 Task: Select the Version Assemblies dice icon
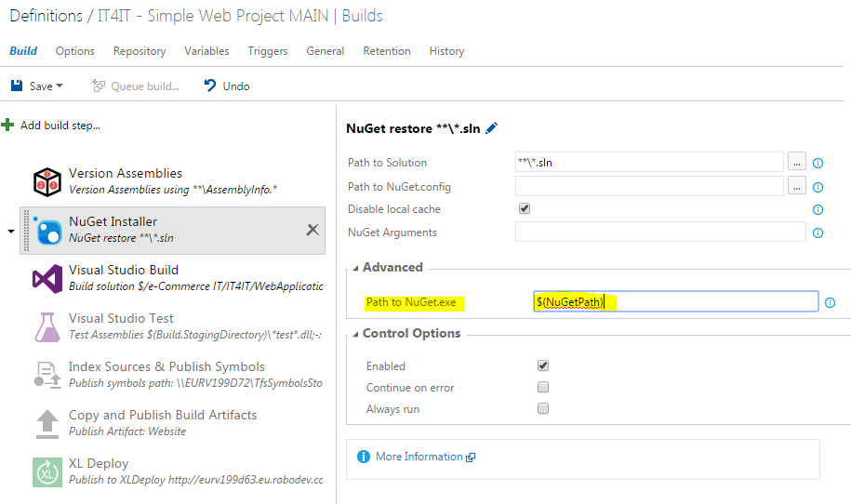[47, 181]
